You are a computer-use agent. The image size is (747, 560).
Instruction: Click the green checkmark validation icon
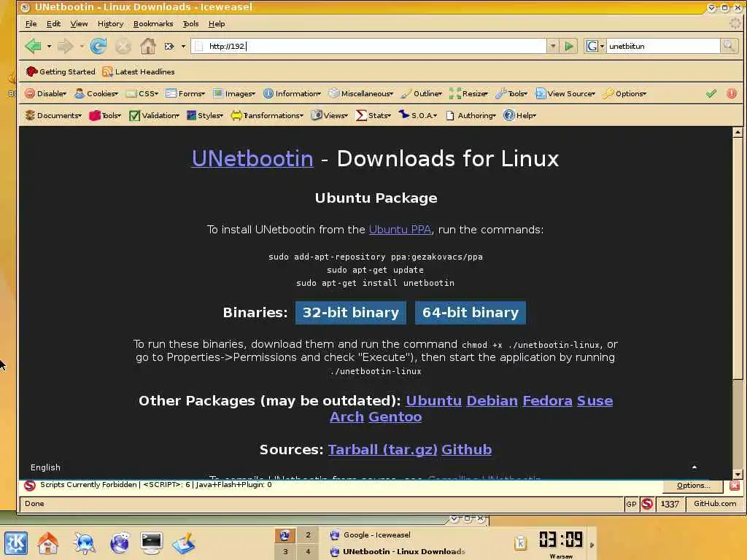[x=711, y=93]
